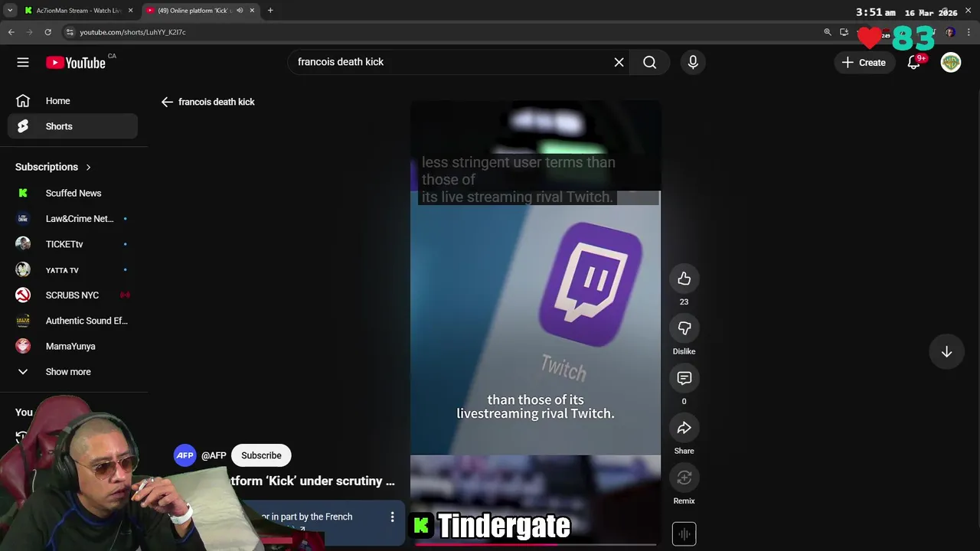980x551 pixels.
Task: View site information in address bar
Action: coord(70,32)
